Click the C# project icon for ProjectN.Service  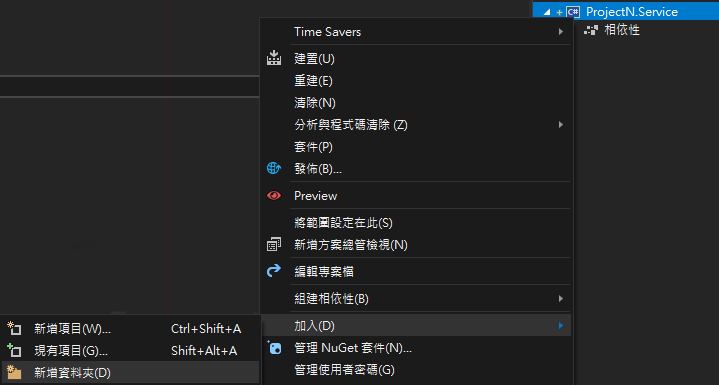click(573, 12)
